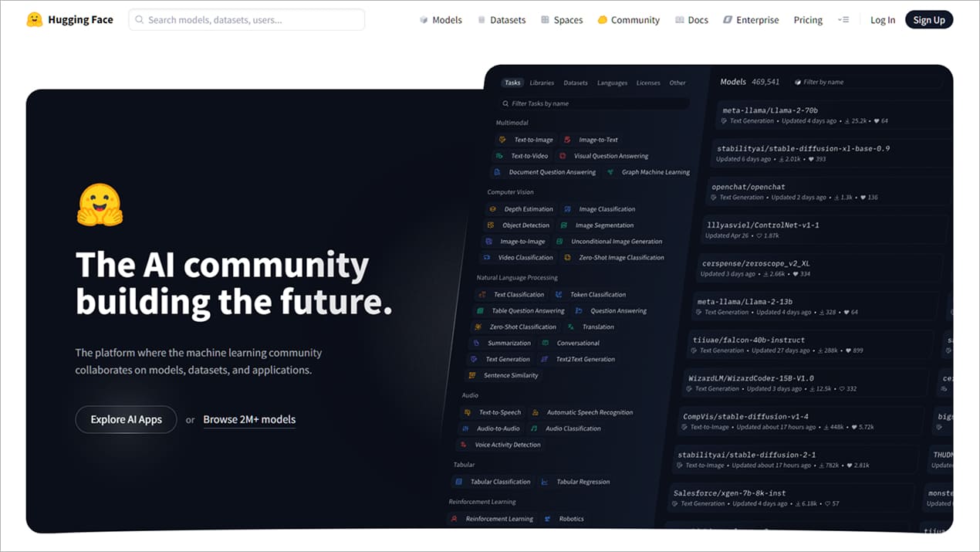
Task: Click the Community icon in navbar
Action: [603, 20]
